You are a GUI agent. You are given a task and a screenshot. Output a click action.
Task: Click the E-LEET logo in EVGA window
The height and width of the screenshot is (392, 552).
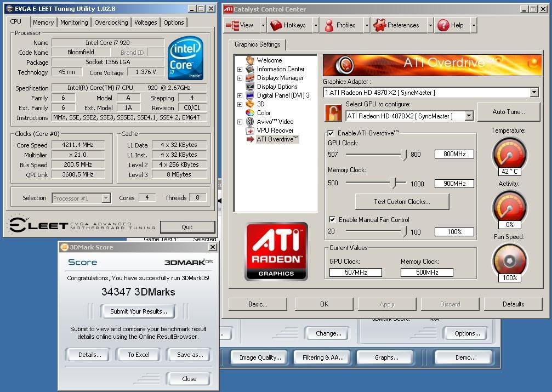(x=38, y=225)
